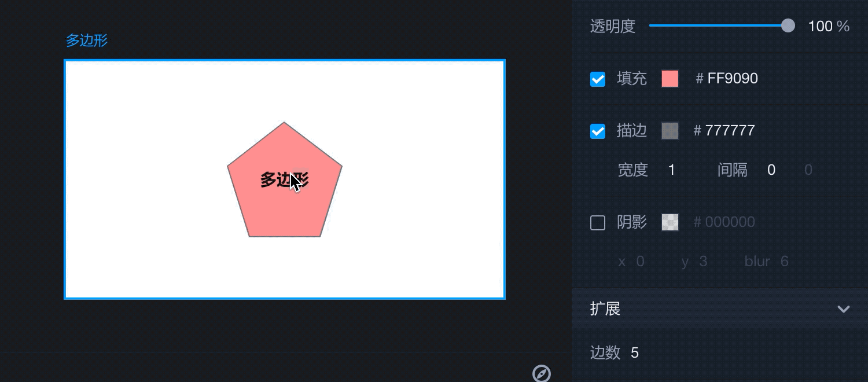The image size is (868, 382).
Task: Click the 多边形 artboard title label
Action: coord(87,41)
